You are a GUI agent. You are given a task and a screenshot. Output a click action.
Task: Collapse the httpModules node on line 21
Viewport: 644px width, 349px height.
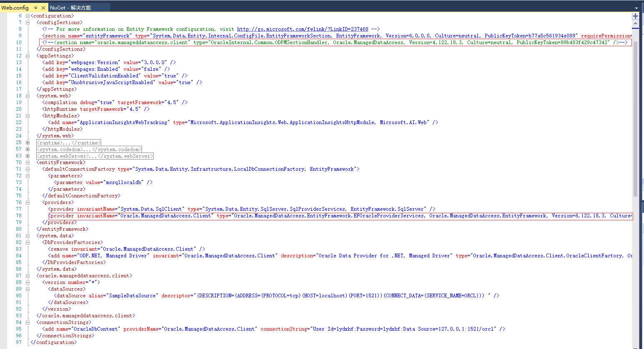coord(27,116)
